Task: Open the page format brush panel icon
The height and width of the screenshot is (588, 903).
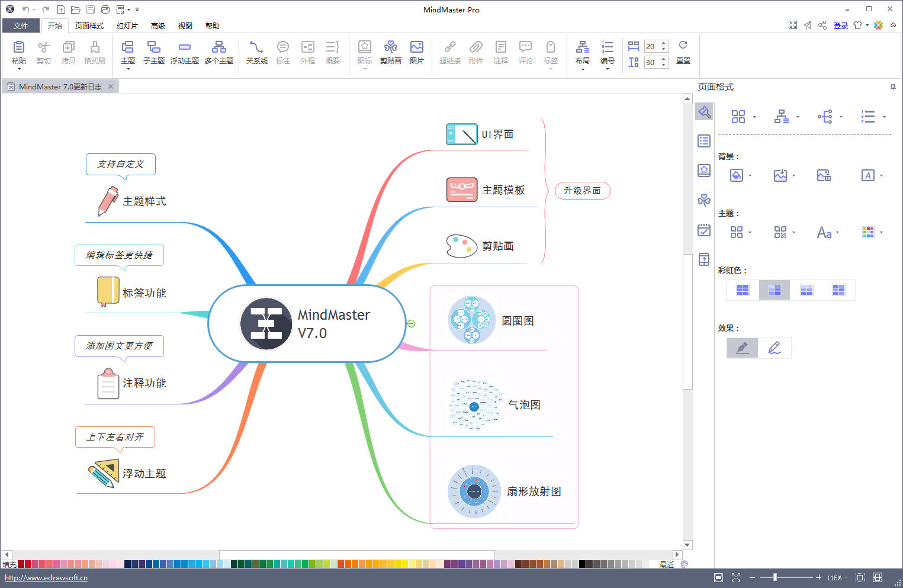Action: click(704, 111)
